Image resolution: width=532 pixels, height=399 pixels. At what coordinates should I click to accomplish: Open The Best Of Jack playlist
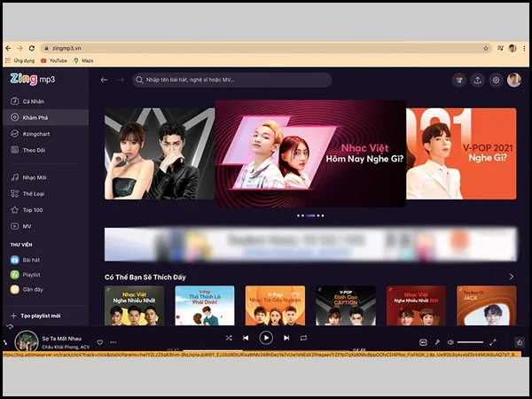click(487, 306)
